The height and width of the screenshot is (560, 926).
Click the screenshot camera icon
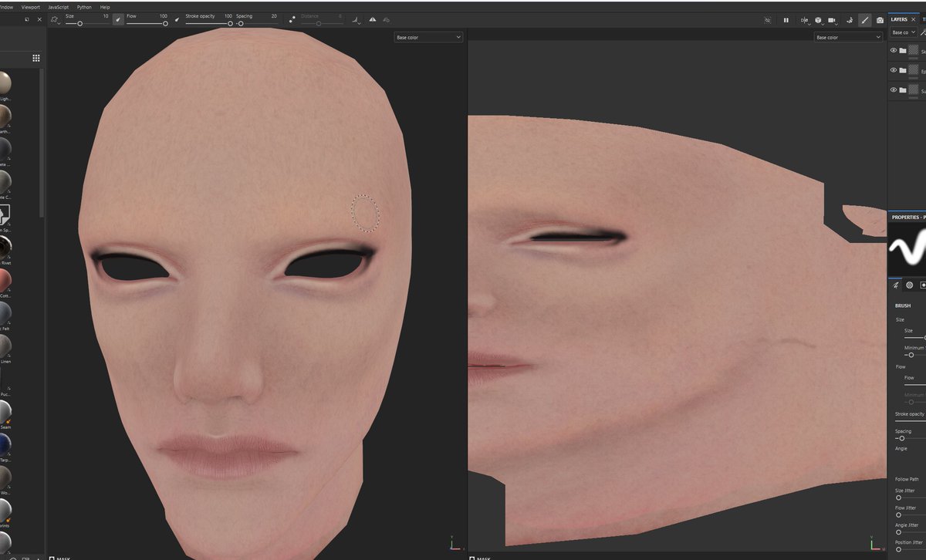[880, 20]
